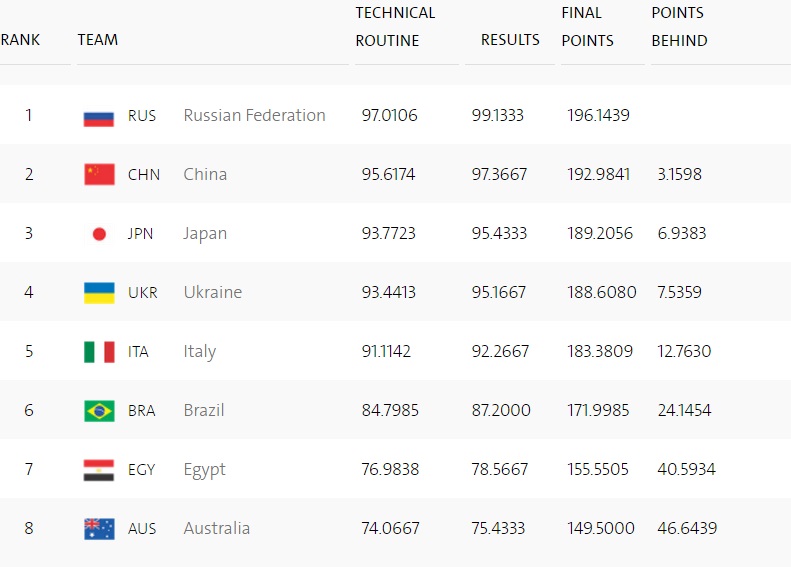Click Italy's final points 183.3809
Screen dimensions: 791x567
click(599, 352)
